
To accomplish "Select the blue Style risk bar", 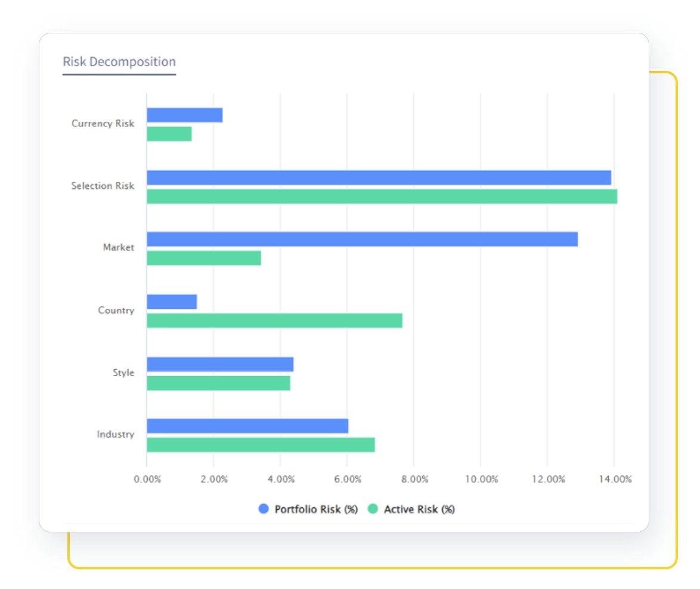I will [x=221, y=364].
